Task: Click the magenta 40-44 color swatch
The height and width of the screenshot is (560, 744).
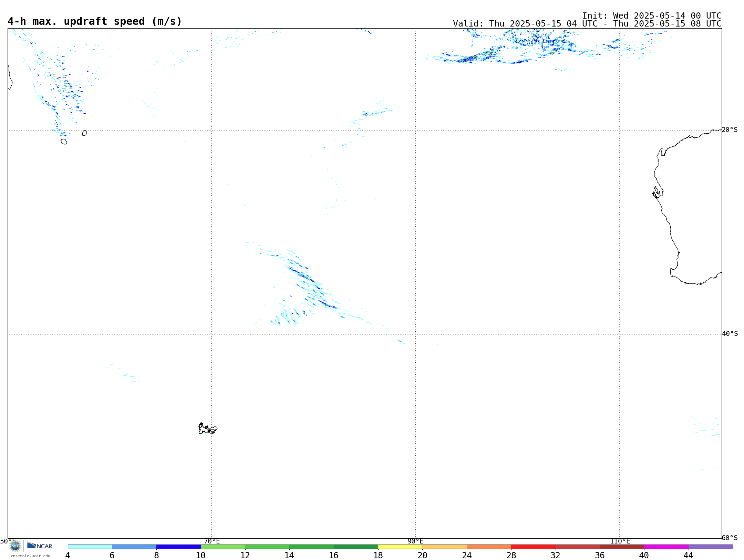Action: [x=666, y=547]
